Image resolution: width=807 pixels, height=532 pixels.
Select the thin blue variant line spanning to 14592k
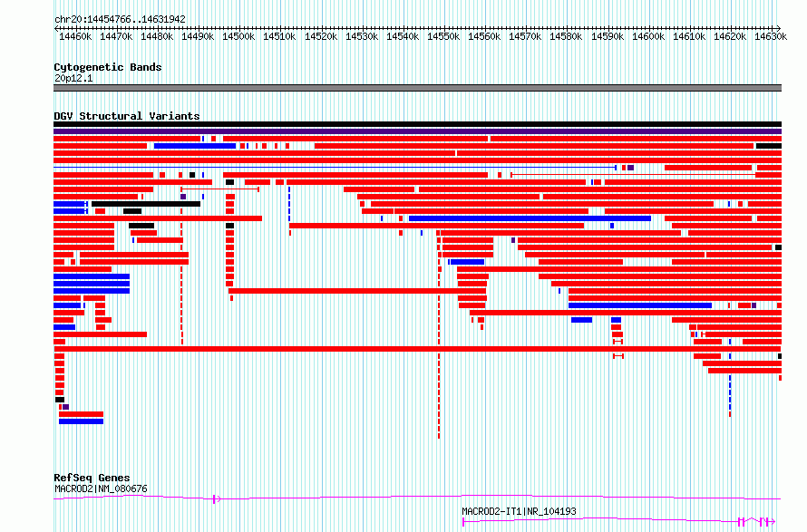click(335, 168)
